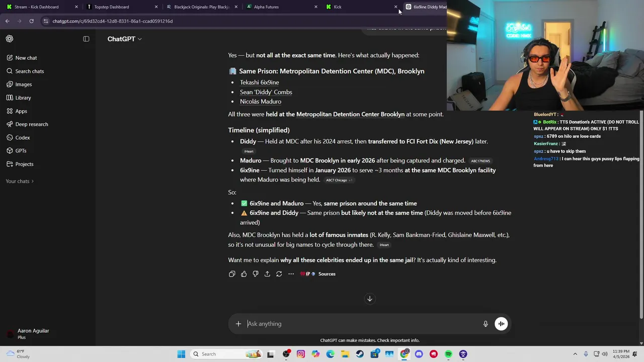Give the response a thumbs up
The image size is (644, 362).
(244, 274)
